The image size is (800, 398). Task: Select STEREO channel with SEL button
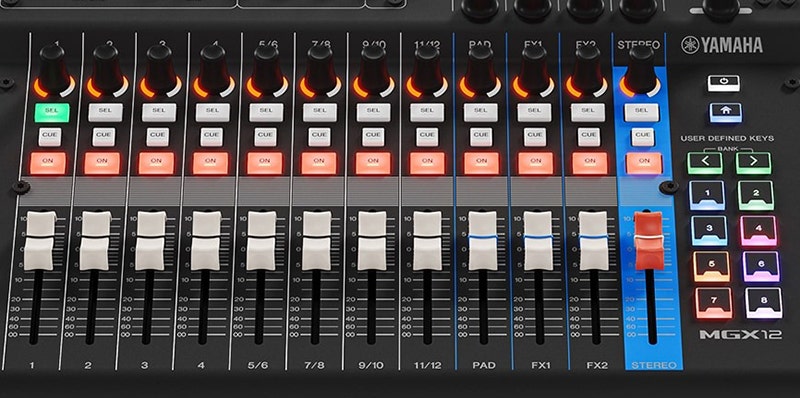[641, 112]
